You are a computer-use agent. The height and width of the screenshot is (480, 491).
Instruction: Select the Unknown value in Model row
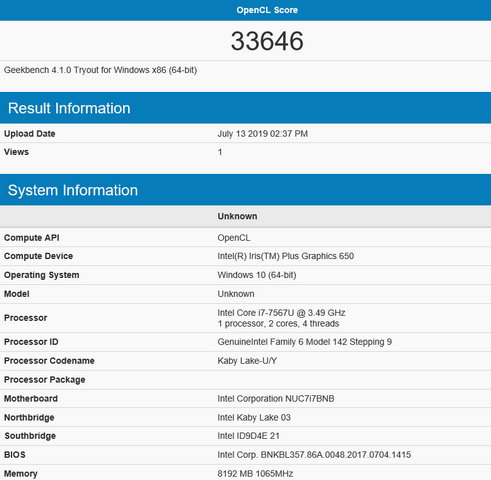tap(236, 294)
